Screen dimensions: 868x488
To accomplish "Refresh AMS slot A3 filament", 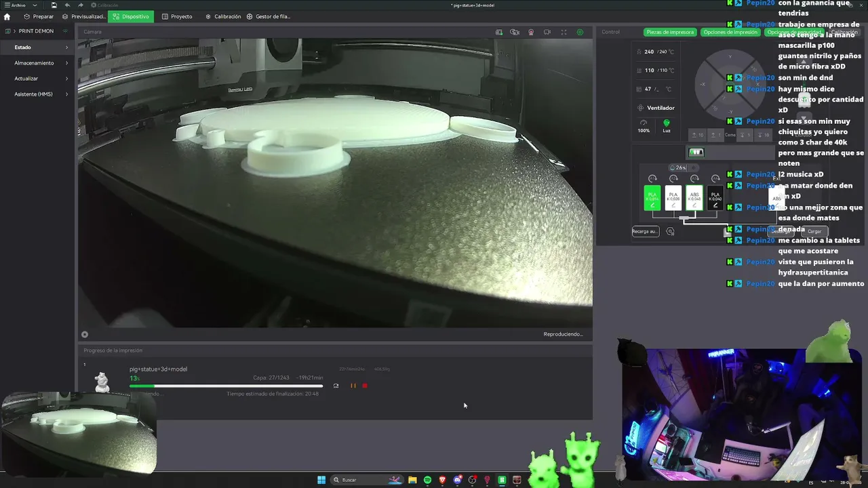I will point(694,179).
